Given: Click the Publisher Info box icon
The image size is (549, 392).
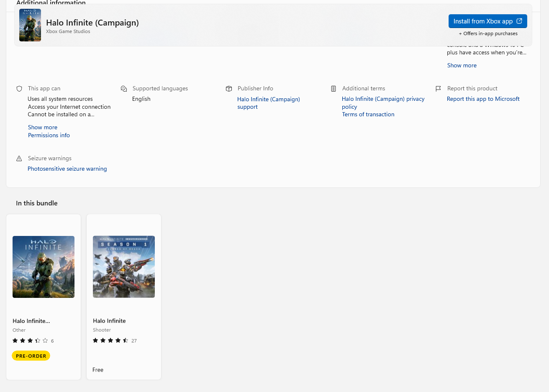Looking at the screenshot, I should pos(229,89).
